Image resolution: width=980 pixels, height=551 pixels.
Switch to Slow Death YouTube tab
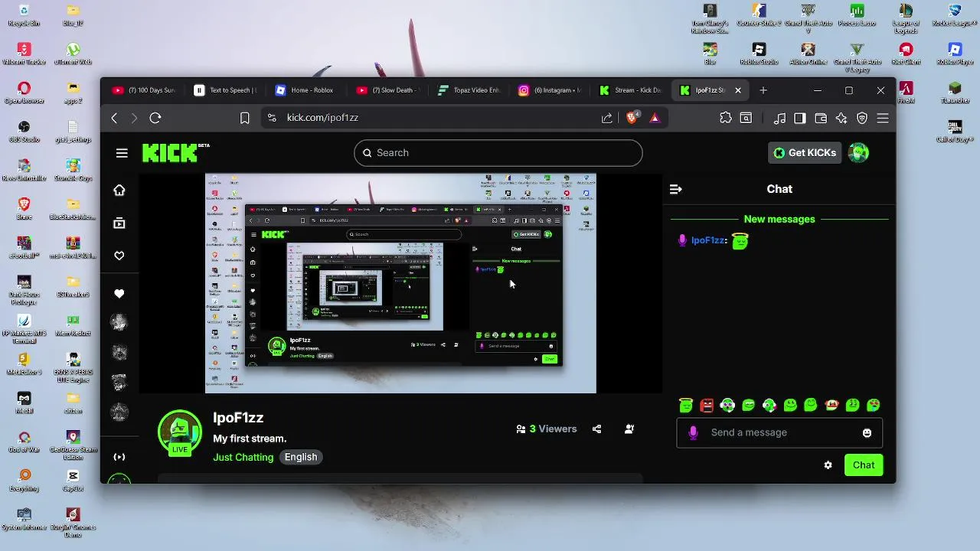click(x=387, y=90)
